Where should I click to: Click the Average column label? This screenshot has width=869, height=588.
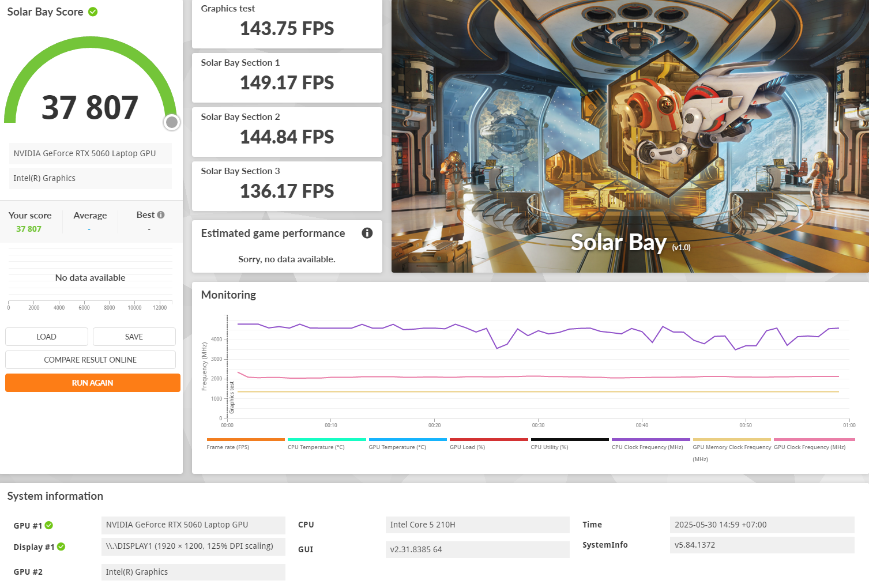(x=90, y=215)
